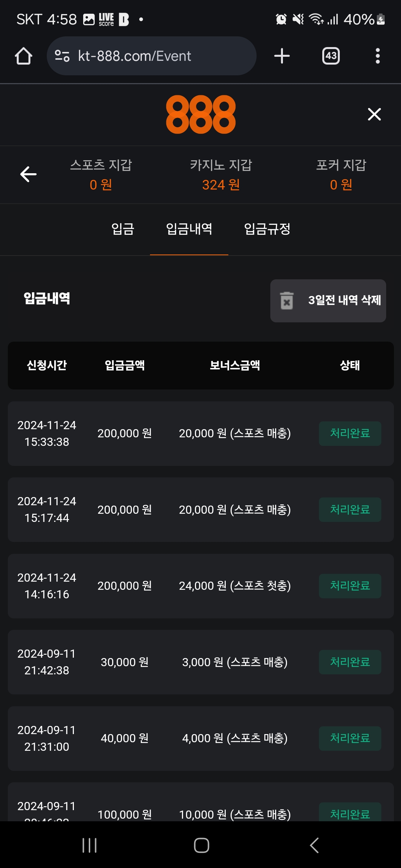
Task: Click the trash can delete icon
Action: 287,300
